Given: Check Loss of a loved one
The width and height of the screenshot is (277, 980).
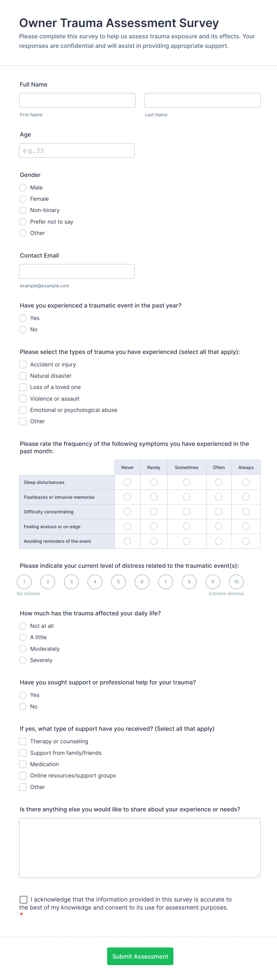Looking at the screenshot, I should tap(22, 387).
